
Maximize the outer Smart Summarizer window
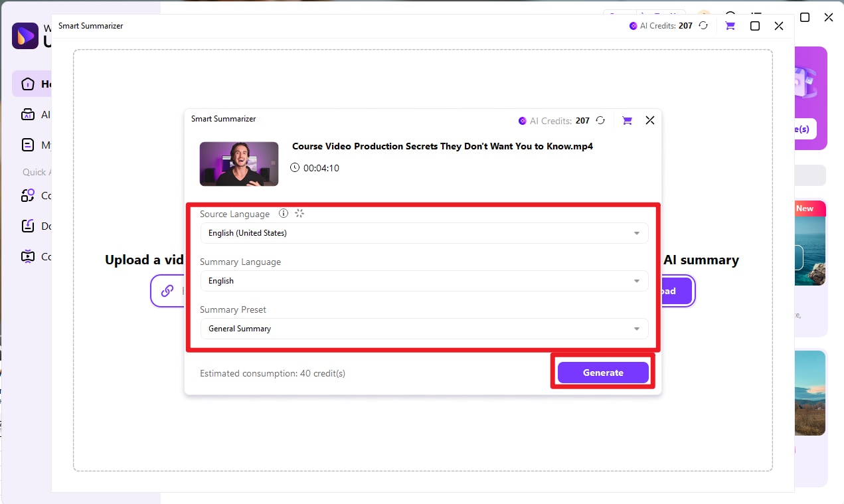[x=755, y=26]
